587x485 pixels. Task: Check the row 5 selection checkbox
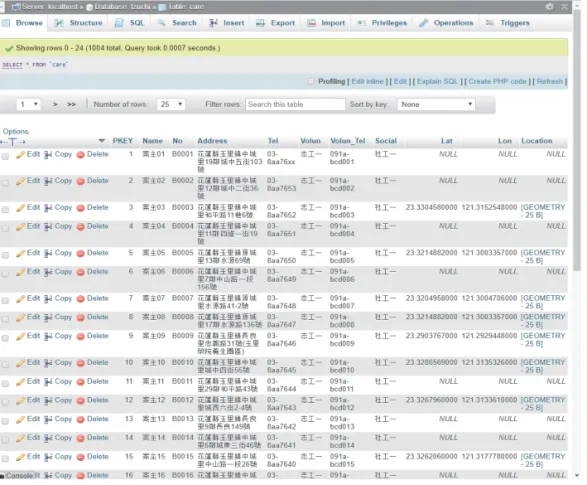click(5, 255)
